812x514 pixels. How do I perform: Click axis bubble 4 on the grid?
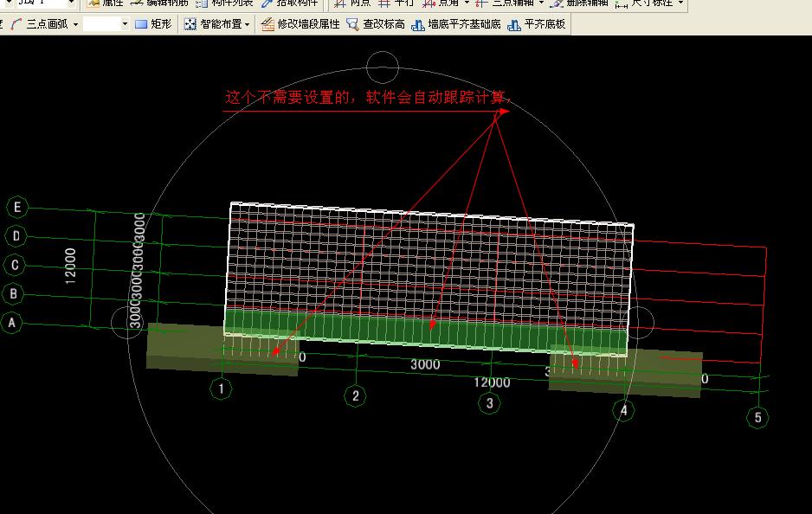(623, 410)
